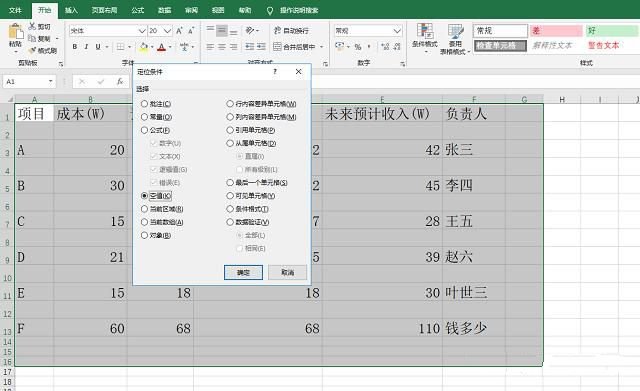The height and width of the screenshot is (391, 640).
Task: Toggle Bold formatting
Action: tap(75, 47)
